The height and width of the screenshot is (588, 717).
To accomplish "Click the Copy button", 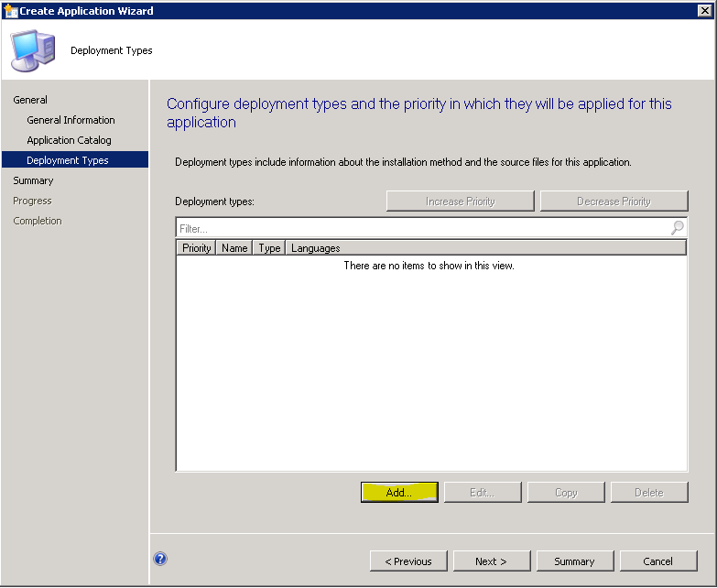I will pos(566,492).
